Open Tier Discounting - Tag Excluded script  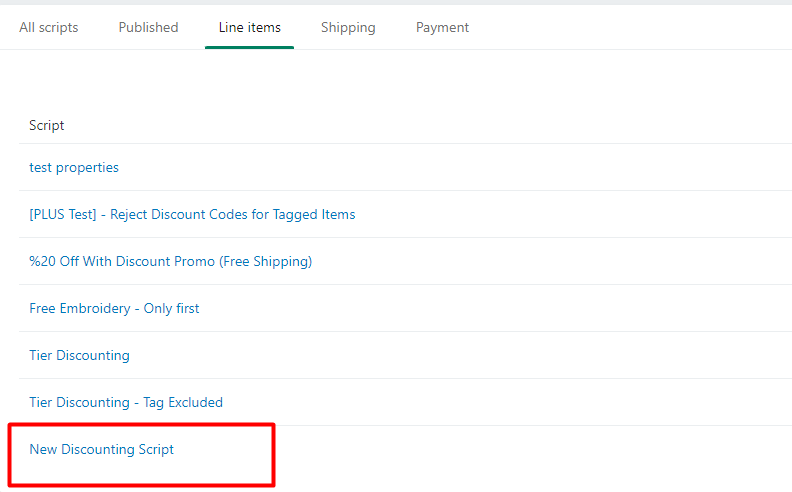pyautogui.click(x=126, y=402)
